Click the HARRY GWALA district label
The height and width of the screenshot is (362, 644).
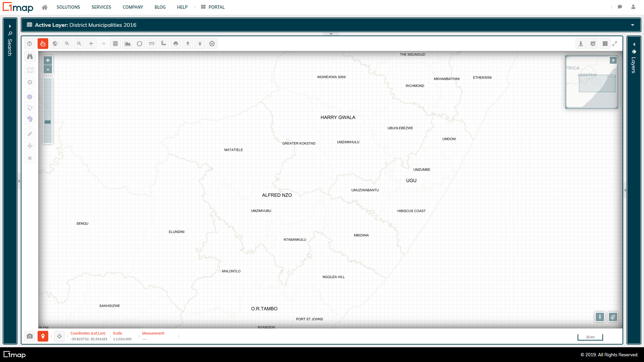(338, 117)
